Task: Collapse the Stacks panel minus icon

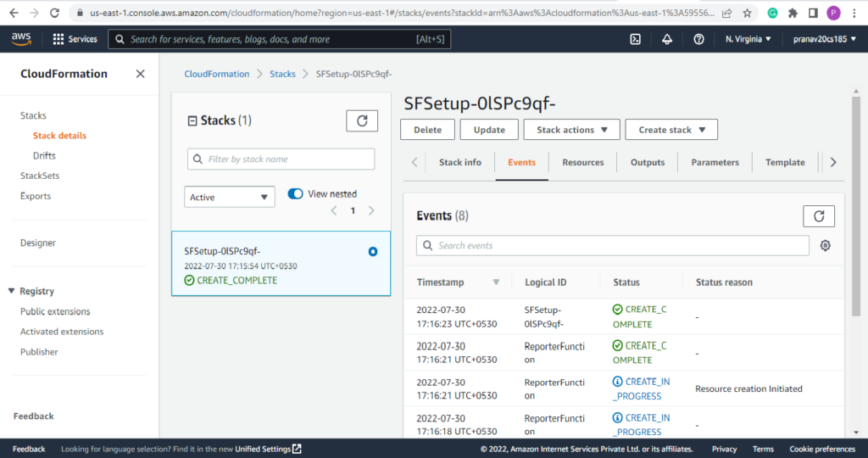Action: [192, 120]
